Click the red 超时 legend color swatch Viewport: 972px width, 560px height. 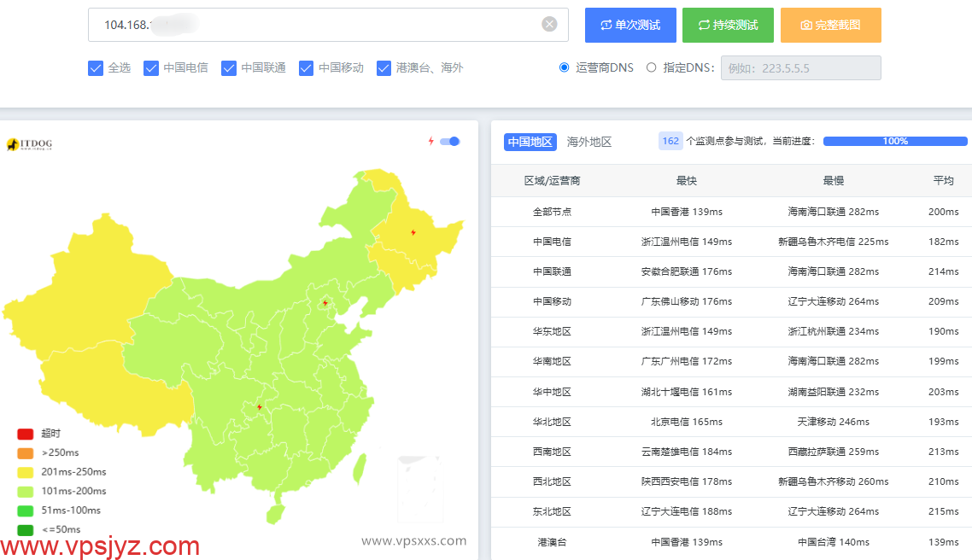pyautogui.click(x=26, y=434)
